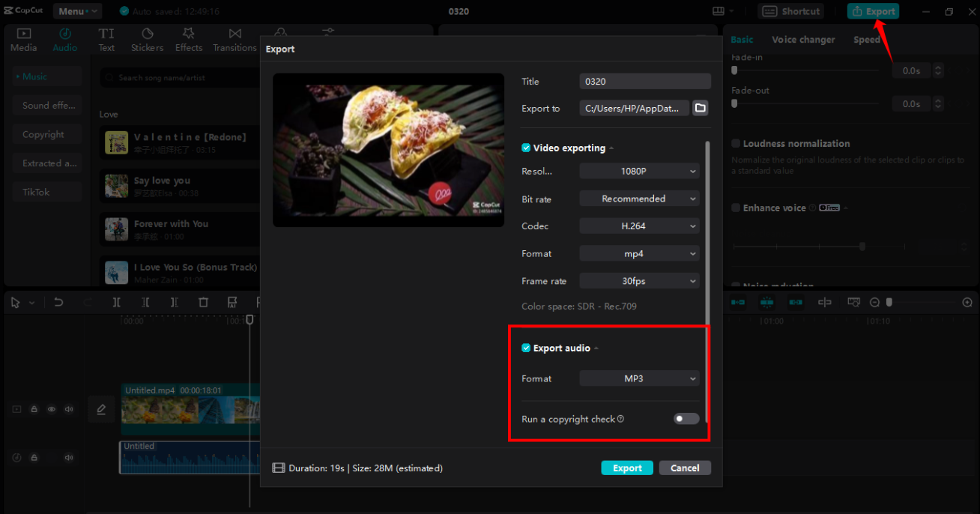Choose the selection cursor tool

[x=16, y=303]
